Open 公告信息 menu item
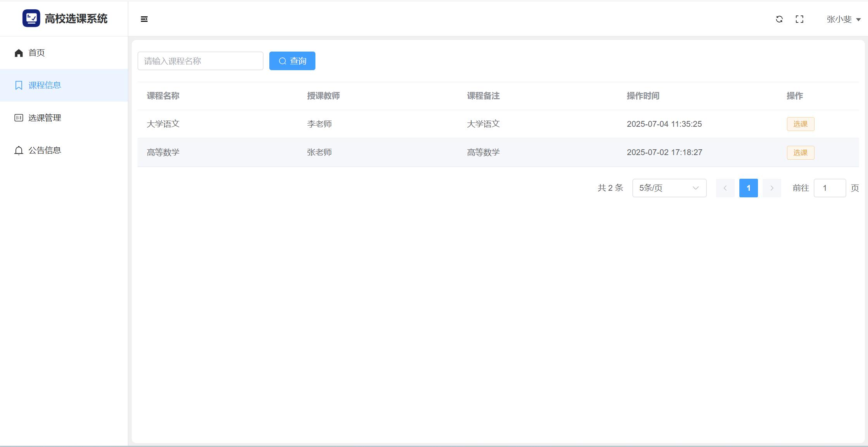The width and height of the screenshot is (868, 447). click(45, 150)
